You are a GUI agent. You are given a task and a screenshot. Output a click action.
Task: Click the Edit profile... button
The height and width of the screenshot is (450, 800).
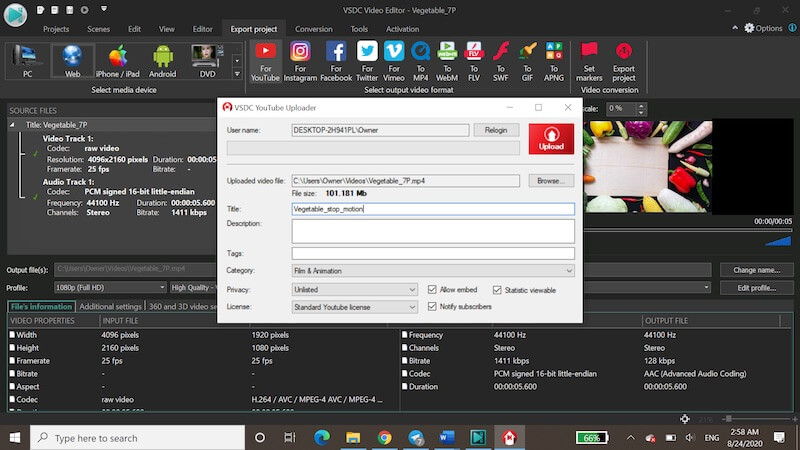756,288
